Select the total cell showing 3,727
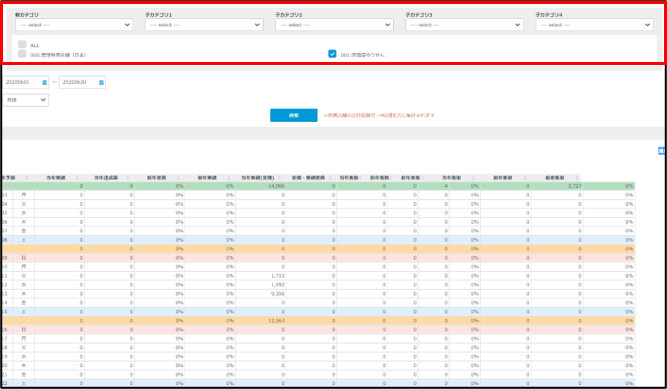 click(x=557, y=186)
